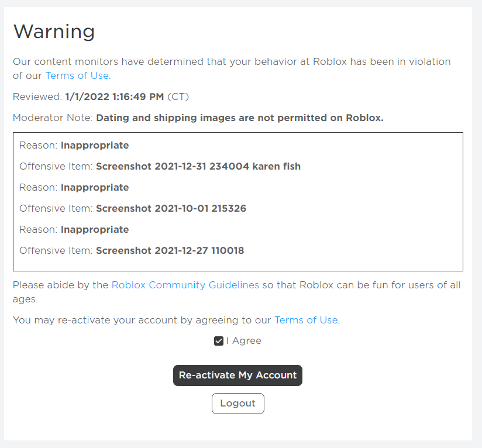Viewport: 482px width, 448px height.
Task: Open Terms of Use link near re-activate sentence
Action: coord(306,320)
